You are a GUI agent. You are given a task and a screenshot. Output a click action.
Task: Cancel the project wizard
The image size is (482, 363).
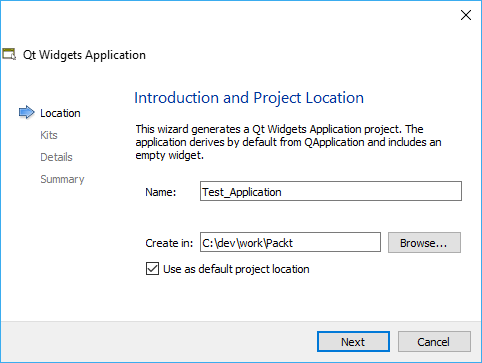pos(434,342)
